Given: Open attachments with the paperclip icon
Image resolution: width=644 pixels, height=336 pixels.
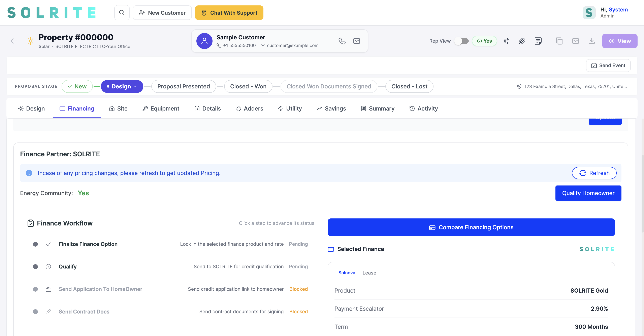Looking at the screenshot, I should click(522, 41).
